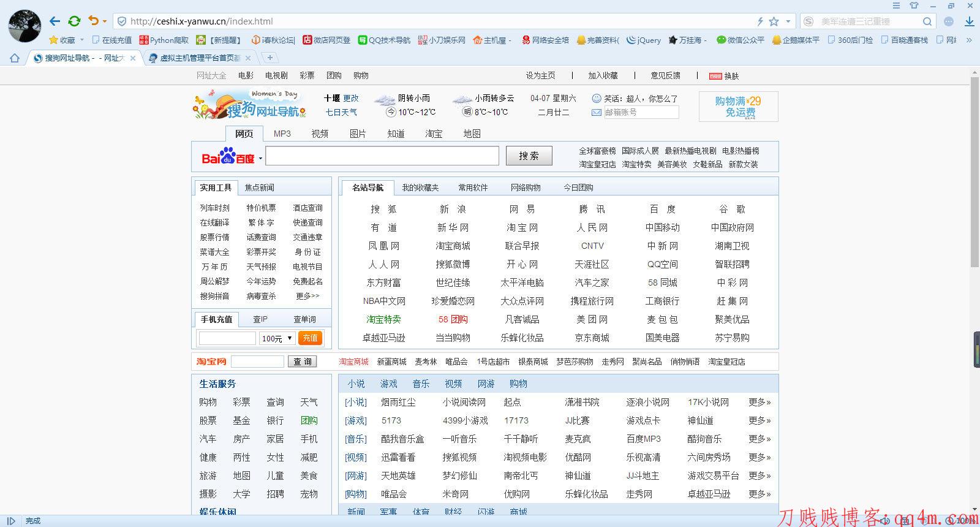The height and width of the screenshot is (527, 980).
Task: Click the home icon left of tabs
Action: coord(15,58)
